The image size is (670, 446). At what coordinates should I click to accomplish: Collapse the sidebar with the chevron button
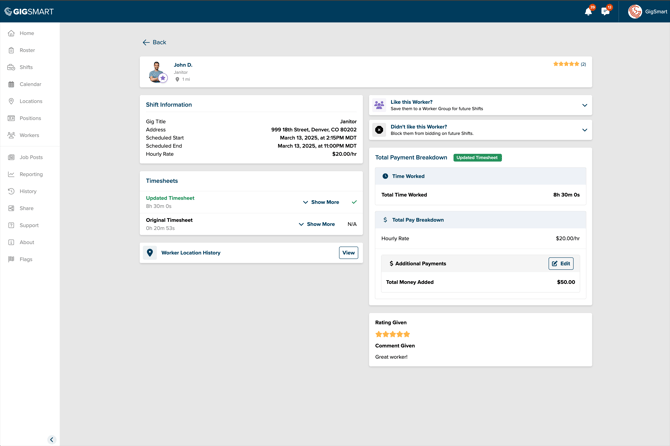coord(52,440)
